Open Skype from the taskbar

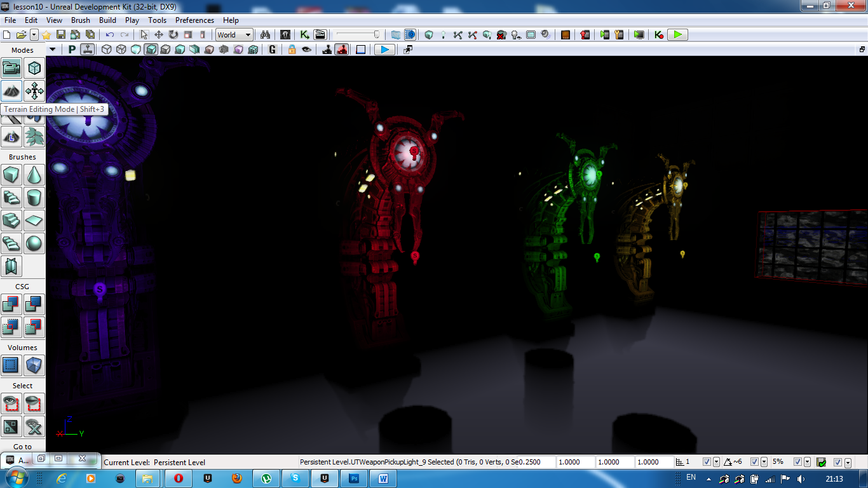[295, 478]
